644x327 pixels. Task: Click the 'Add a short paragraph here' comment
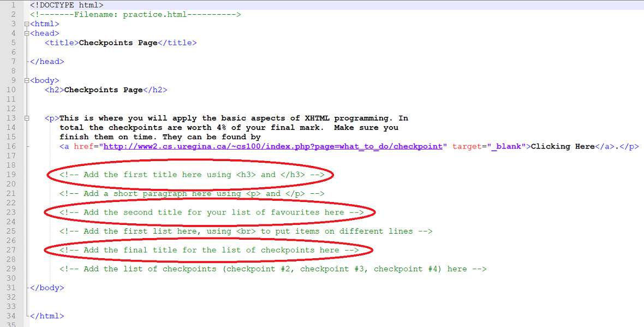click(x=192, y=194)
